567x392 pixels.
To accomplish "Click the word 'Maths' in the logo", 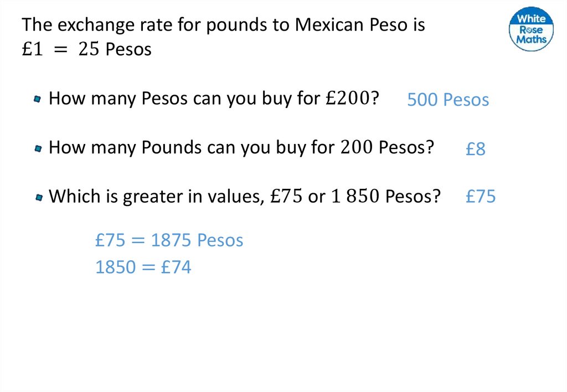I will [x=531, y=39].
